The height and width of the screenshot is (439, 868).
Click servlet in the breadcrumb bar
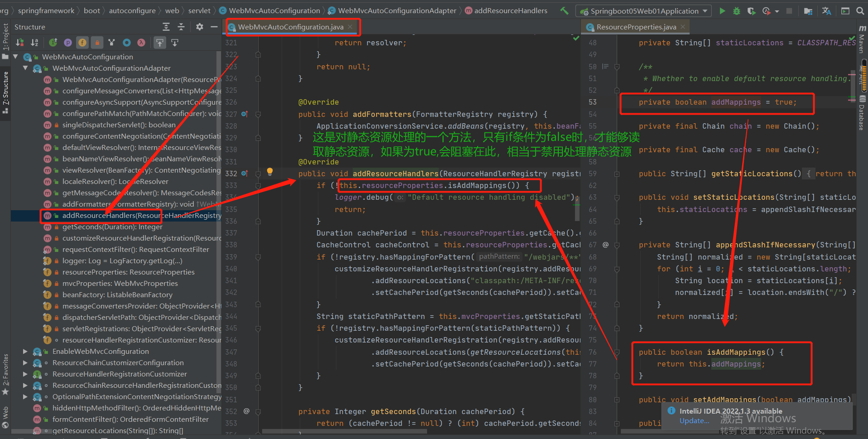(199, 10)
